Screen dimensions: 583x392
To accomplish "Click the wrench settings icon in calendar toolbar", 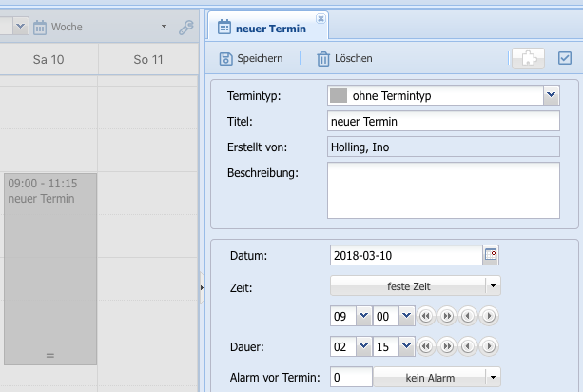I will click(x=185, y=28).
